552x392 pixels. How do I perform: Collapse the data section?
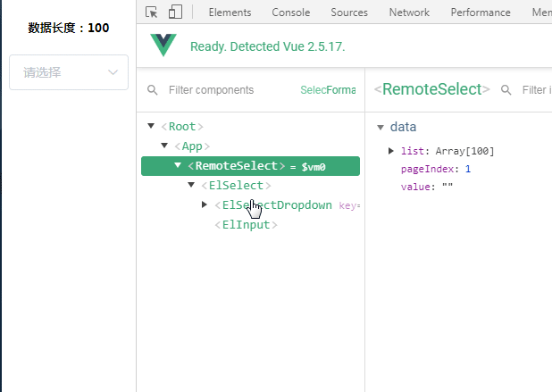coord(381,128)
